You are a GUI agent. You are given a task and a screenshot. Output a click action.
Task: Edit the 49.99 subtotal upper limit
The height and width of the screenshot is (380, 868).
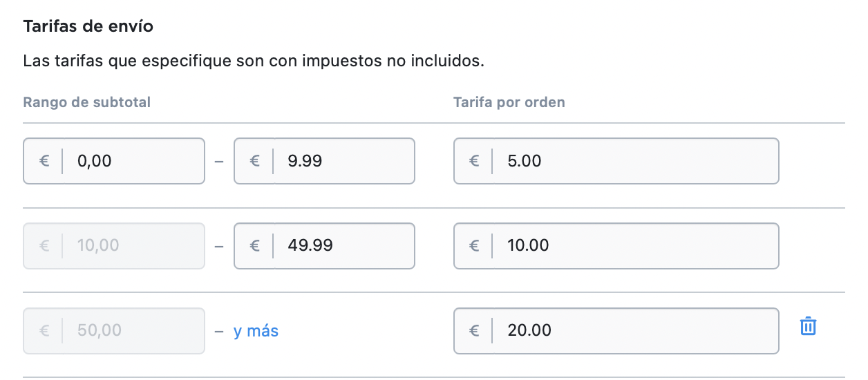[x=324, y=245]
